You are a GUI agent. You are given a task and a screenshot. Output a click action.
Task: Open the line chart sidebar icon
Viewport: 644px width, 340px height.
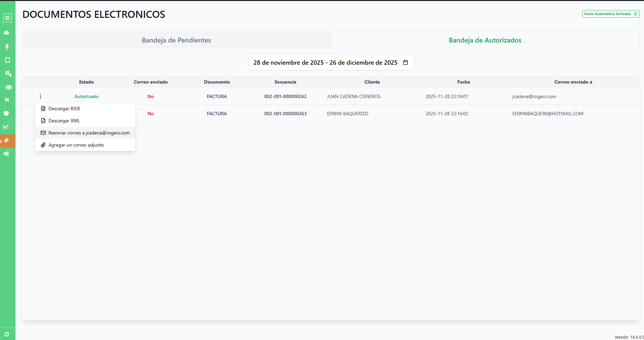pyautogui.click(x=6, y=127)
